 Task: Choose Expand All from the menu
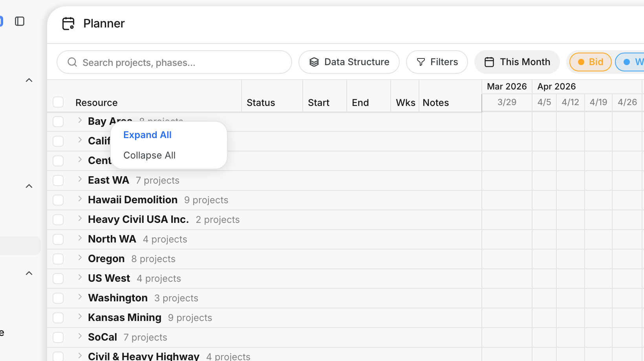[x=147, y=135]
